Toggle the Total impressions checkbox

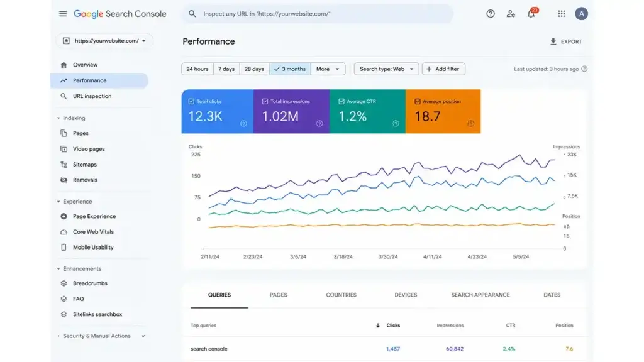pos(265,101)
